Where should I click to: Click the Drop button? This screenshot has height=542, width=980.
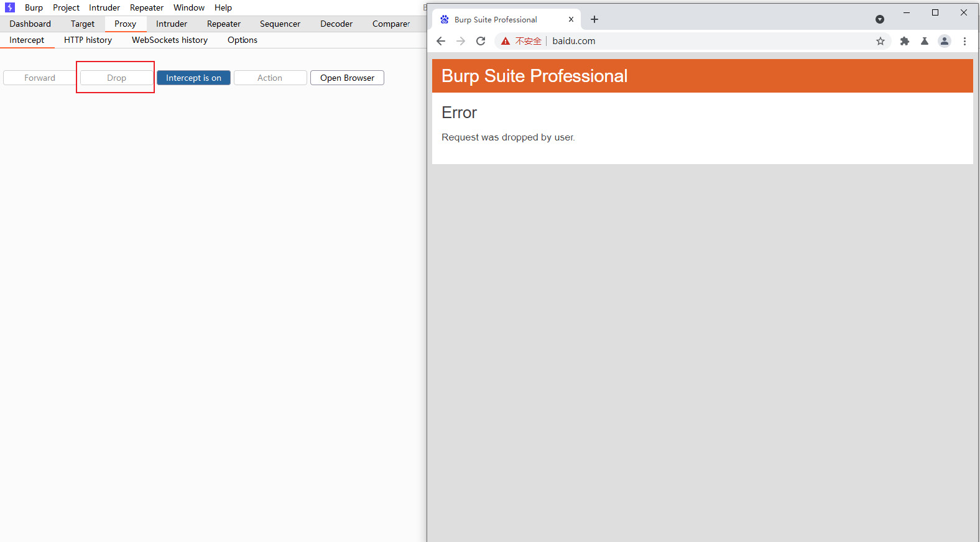[x=116, y=78]
